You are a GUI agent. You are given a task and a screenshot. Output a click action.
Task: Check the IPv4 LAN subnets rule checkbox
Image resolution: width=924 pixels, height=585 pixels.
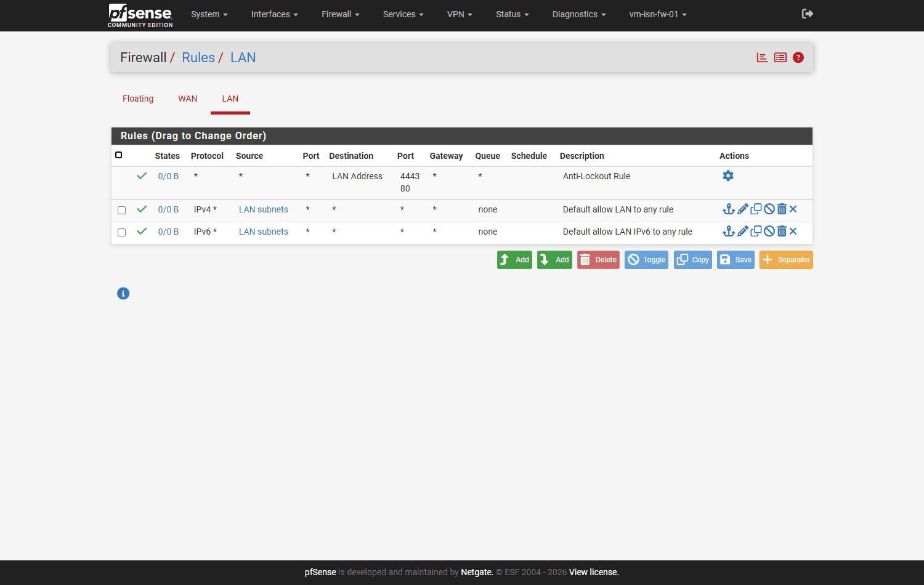122,210
